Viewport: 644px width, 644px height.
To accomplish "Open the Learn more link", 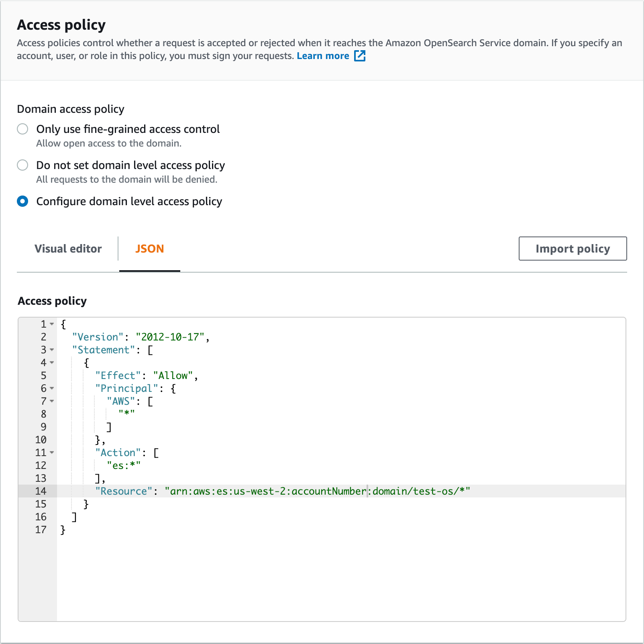I will click(x=323, y=56).
